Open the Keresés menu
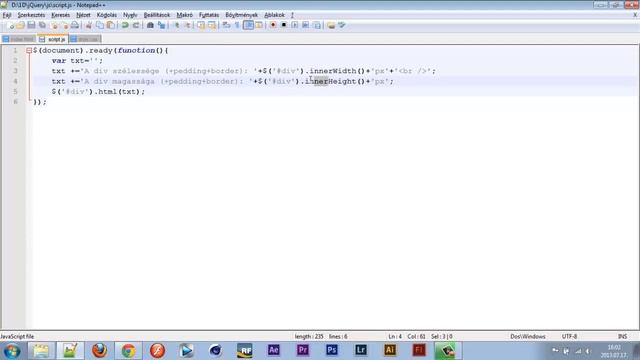The height and width of the screenshot is (360, 640). tap(60, 15)
